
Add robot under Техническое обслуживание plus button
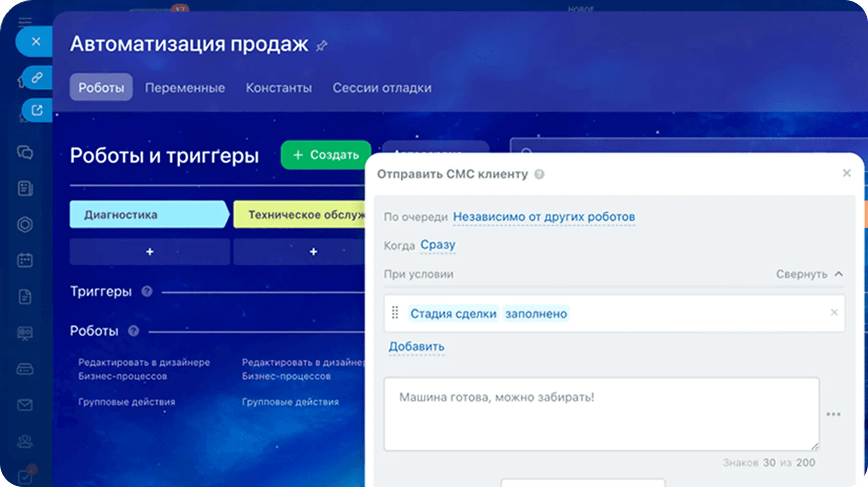tap(300, 252)
